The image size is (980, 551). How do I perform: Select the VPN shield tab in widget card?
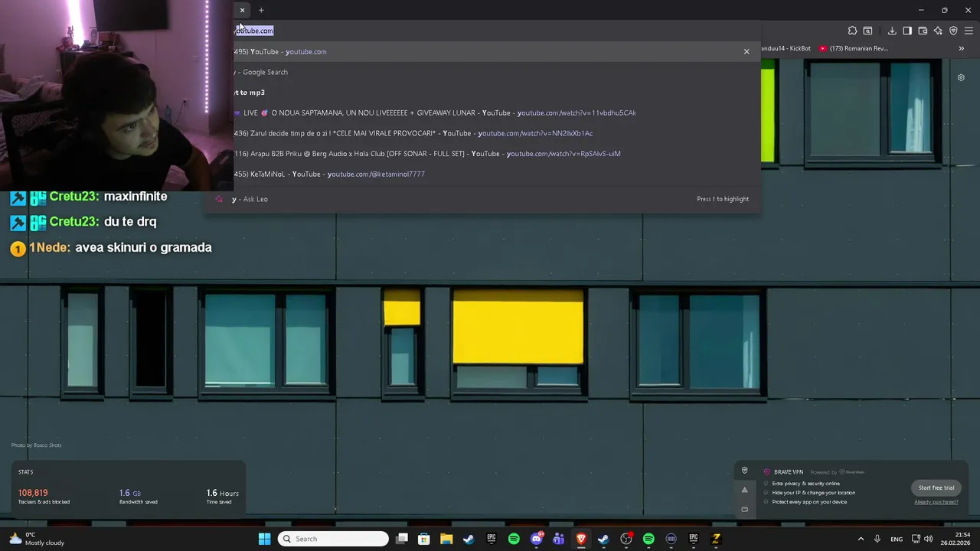click(x=744, y=471)
